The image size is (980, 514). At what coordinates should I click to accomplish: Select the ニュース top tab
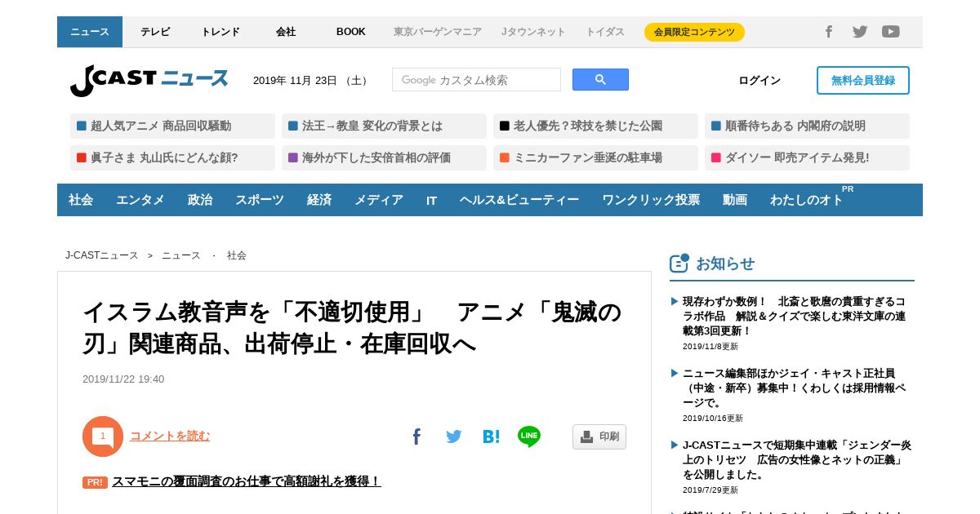(90, 32)
